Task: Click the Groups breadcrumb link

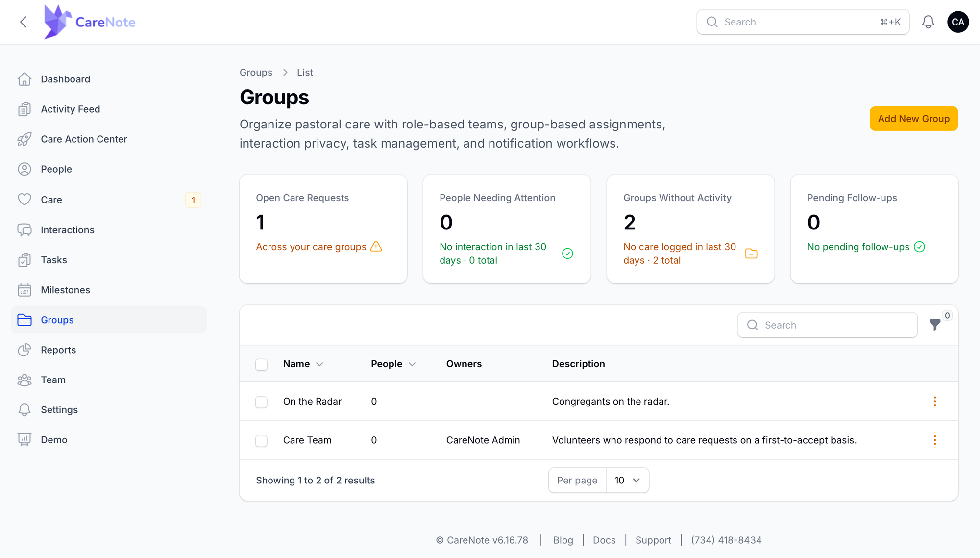Action: point(256,72)
